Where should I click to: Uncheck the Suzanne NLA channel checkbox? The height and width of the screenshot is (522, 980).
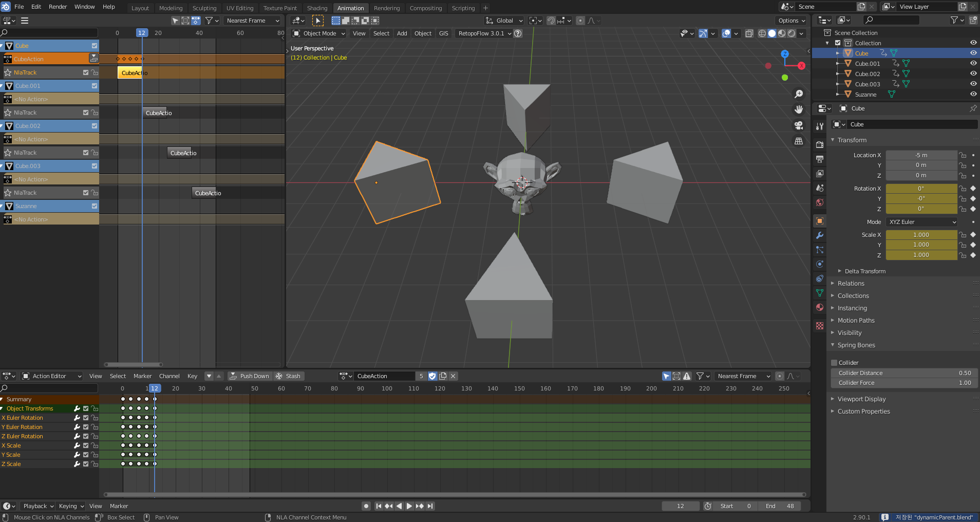(x=95, y=206)
